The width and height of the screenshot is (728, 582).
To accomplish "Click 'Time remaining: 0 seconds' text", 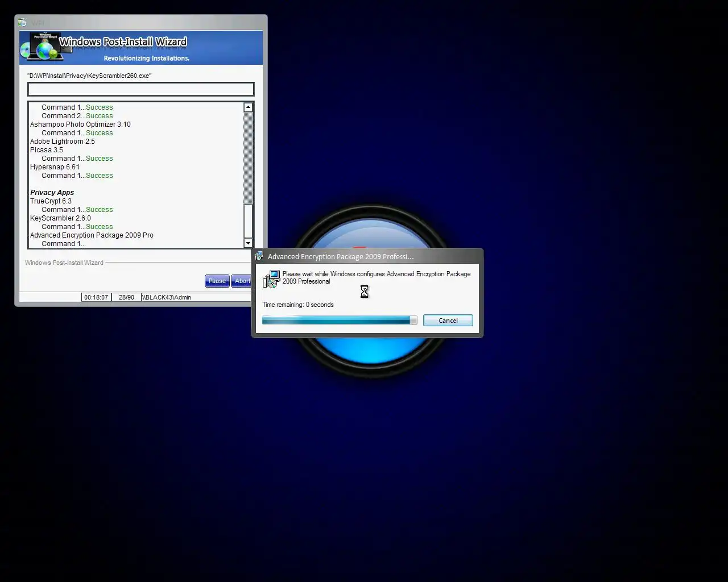I will click(x=298, y=305).
